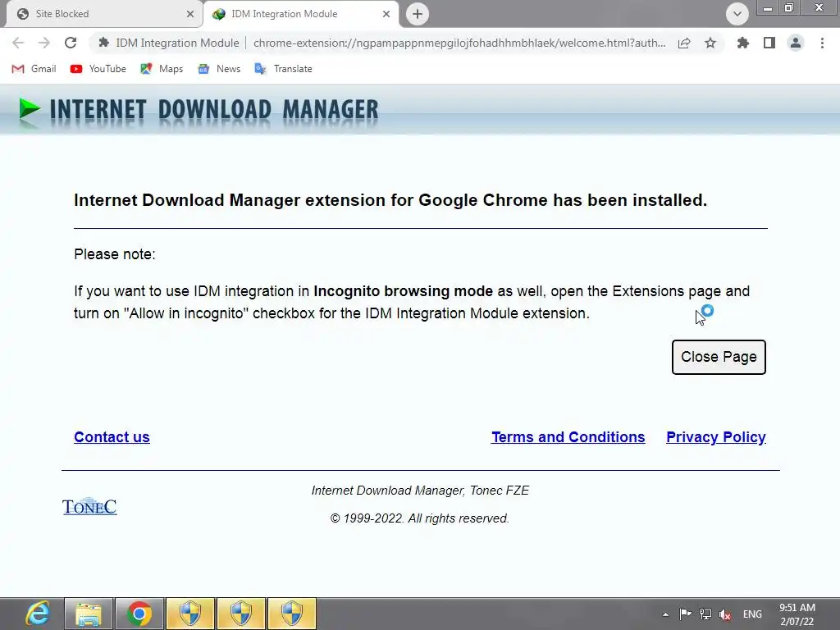The height and width of the screenshot is (630, 840).
Task: Open Gmail bookmark
Action: 34,69
